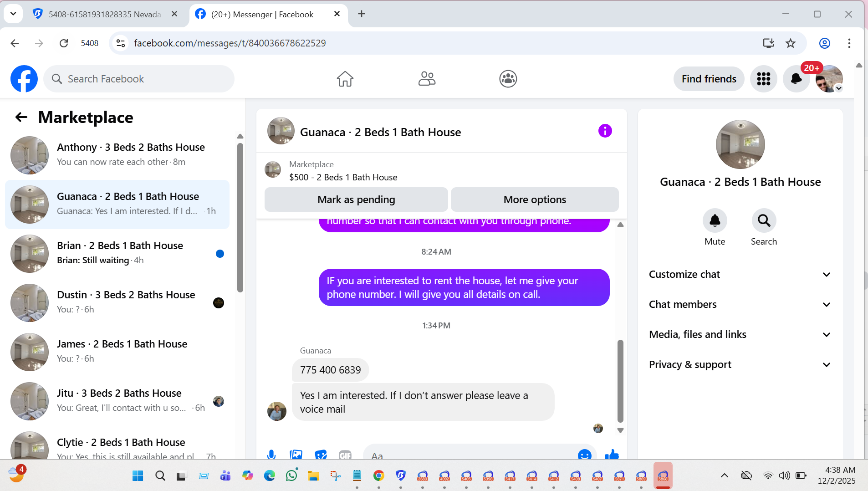Click Guanaca's avatar beside the message
868x491 pixels.
(276, 411)
